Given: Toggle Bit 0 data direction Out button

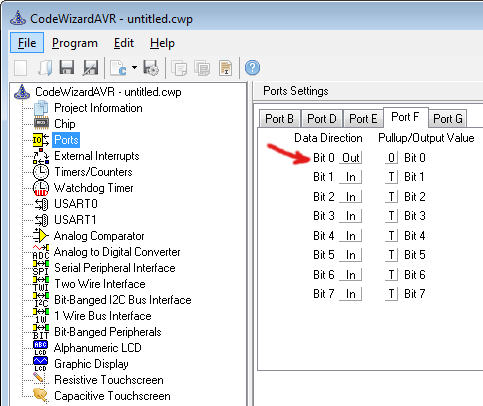Looking at the screenshot, I should (351, 158).
